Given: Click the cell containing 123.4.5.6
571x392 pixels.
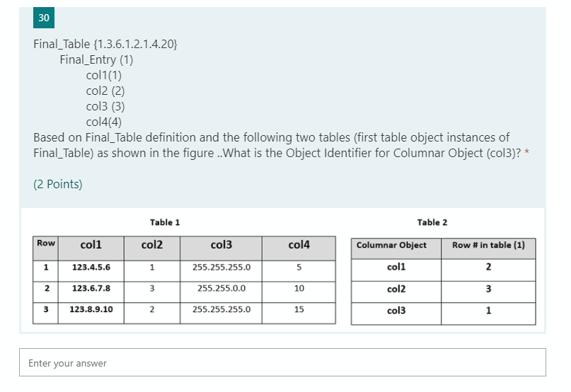Looking at the screenshot, I should [91, 271].
